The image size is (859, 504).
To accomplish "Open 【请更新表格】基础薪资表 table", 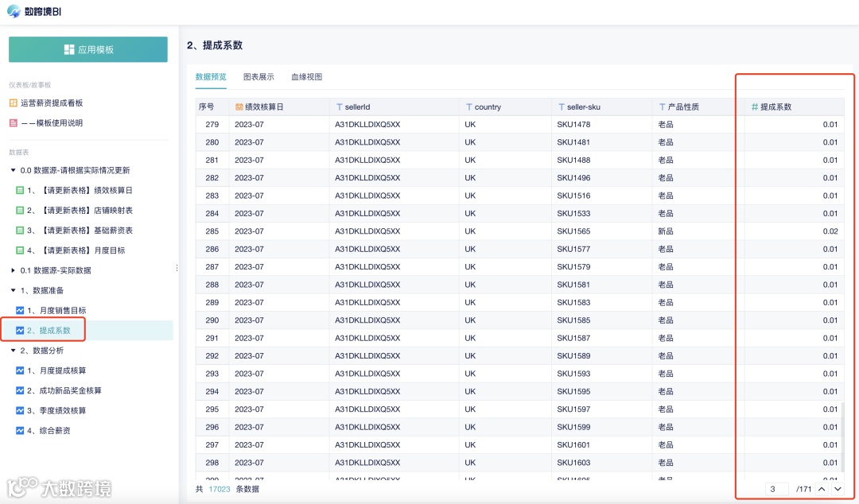I will (80, 230).
